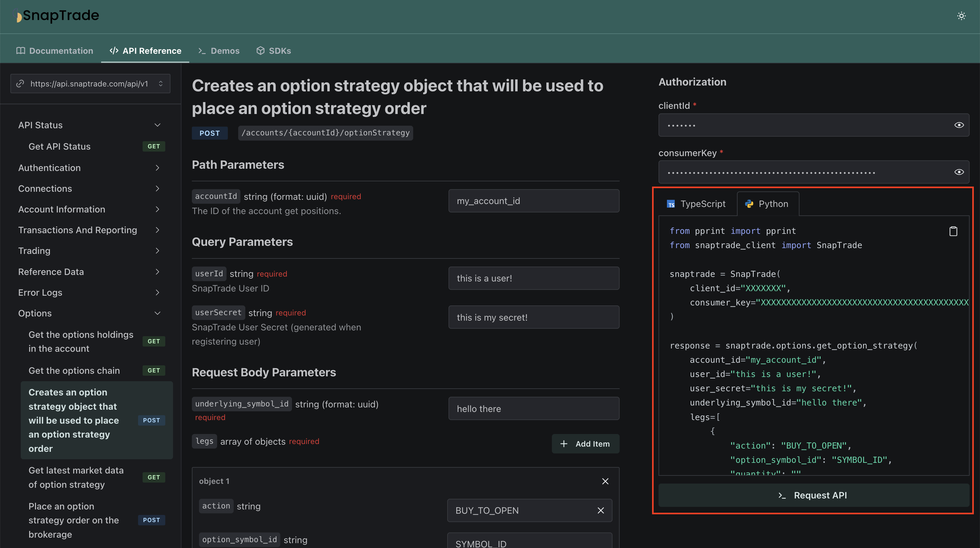
Task: Open the Documentation tab
Action: [54, 51]
